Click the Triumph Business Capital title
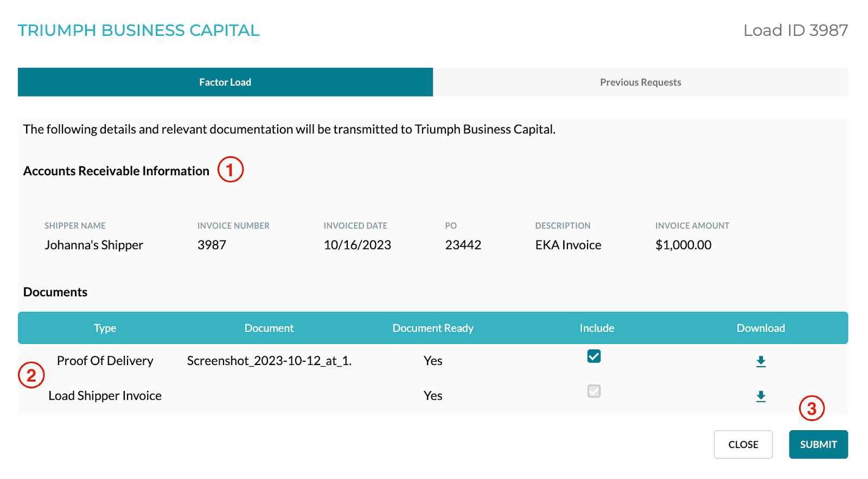The height and width of the screenshot is (479, 868). coord(138,30)
